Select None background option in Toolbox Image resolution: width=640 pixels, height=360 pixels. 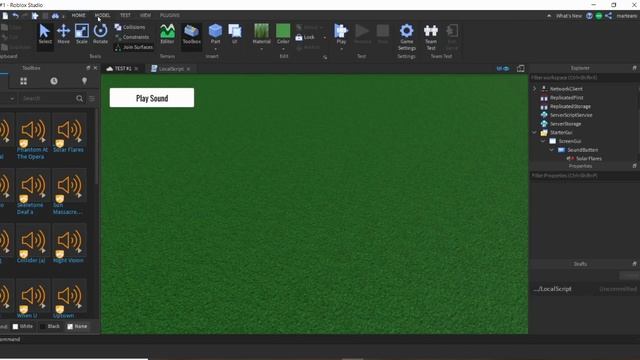(x=78, y=327)
